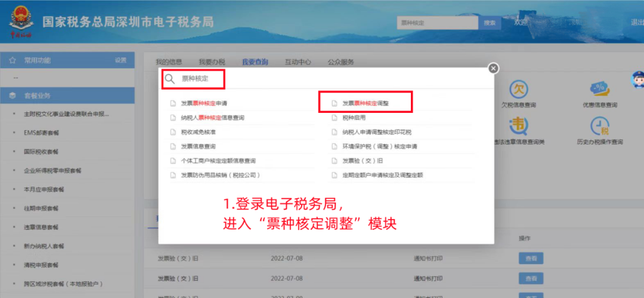This screenshot has width=644, height=298.
Task: Open the 优惠信息查询 icon
Action: coord(600,88)
